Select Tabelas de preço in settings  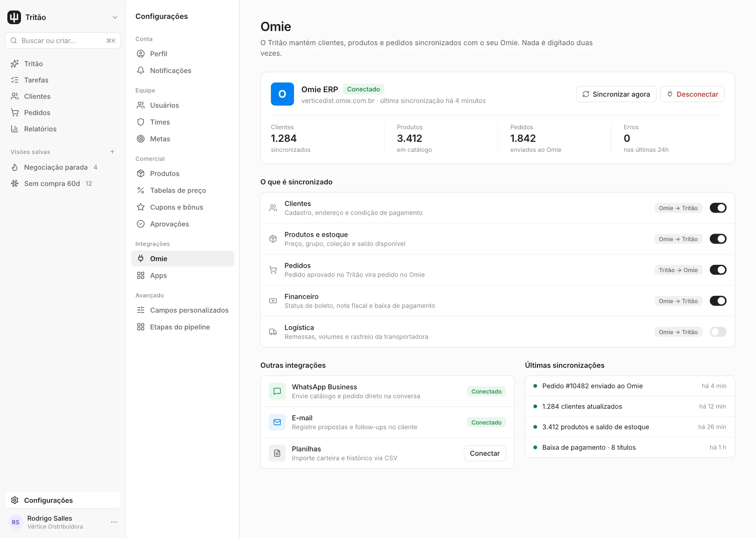[183, 190]
